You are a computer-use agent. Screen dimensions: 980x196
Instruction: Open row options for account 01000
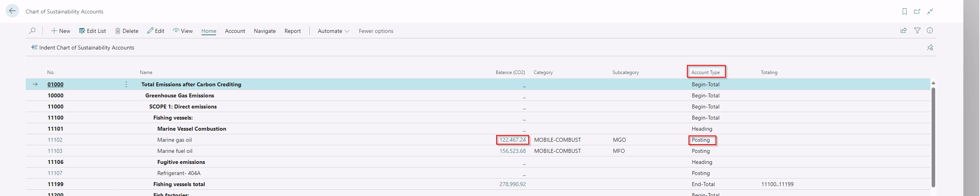126,84
